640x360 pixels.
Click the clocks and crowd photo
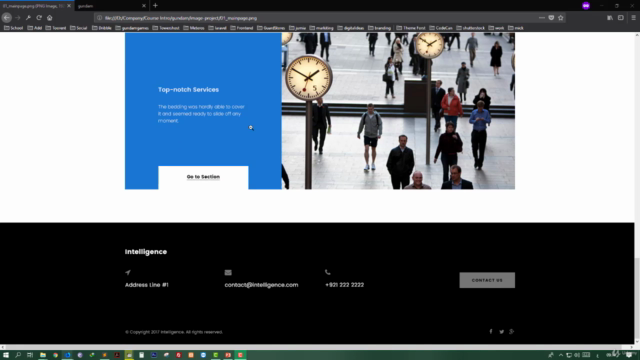tap(398, 111)
